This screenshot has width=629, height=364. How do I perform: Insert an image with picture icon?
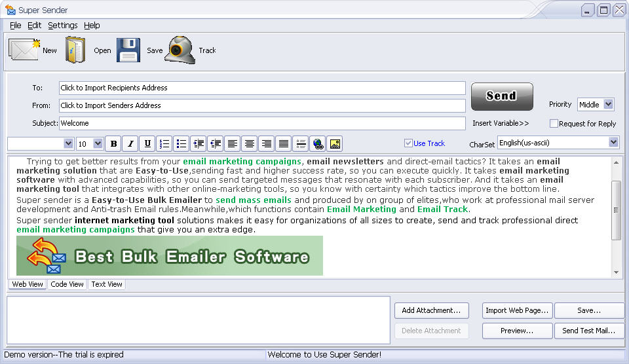(x=335, y=143)
